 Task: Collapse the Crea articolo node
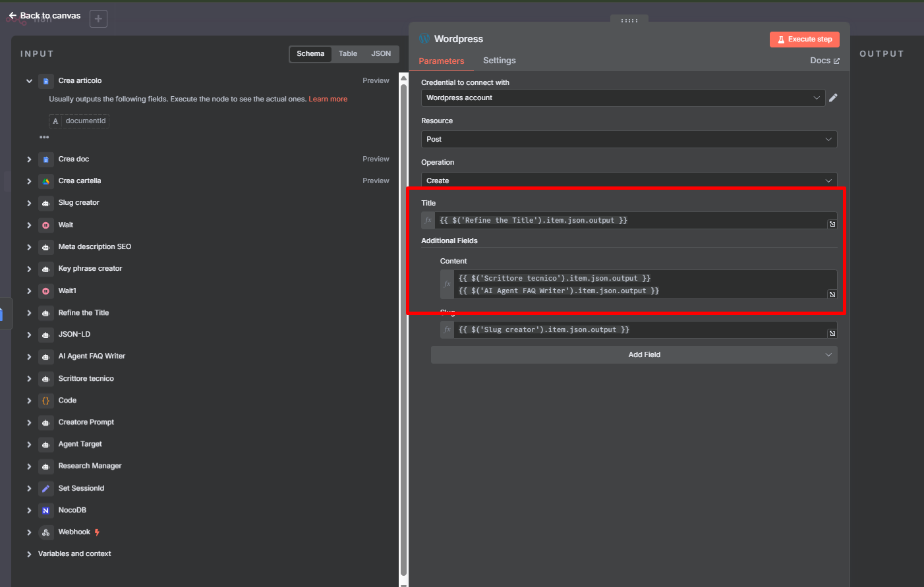click(x=29, y=81)
